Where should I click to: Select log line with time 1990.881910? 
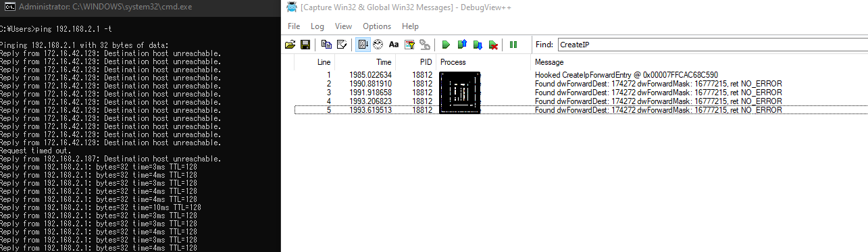click(581, 84)
